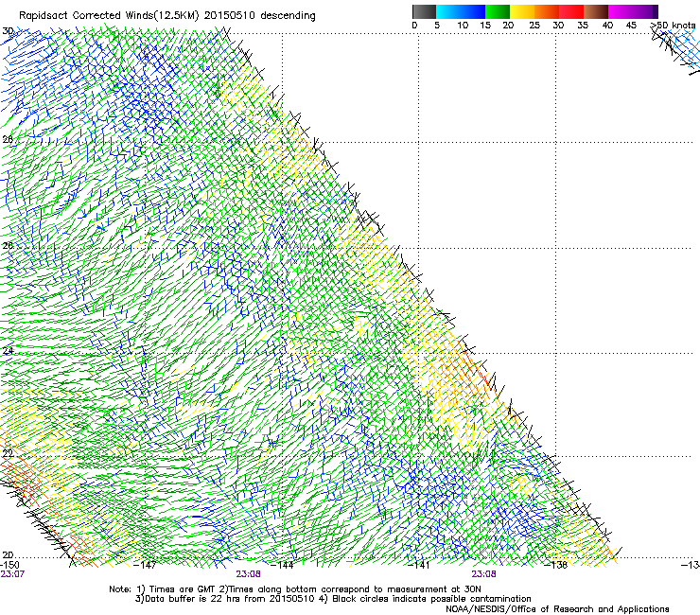Click the latitude label '30' at top left
Image resolution: width=700 pixels, height=615 pixels.
(8, 31)
